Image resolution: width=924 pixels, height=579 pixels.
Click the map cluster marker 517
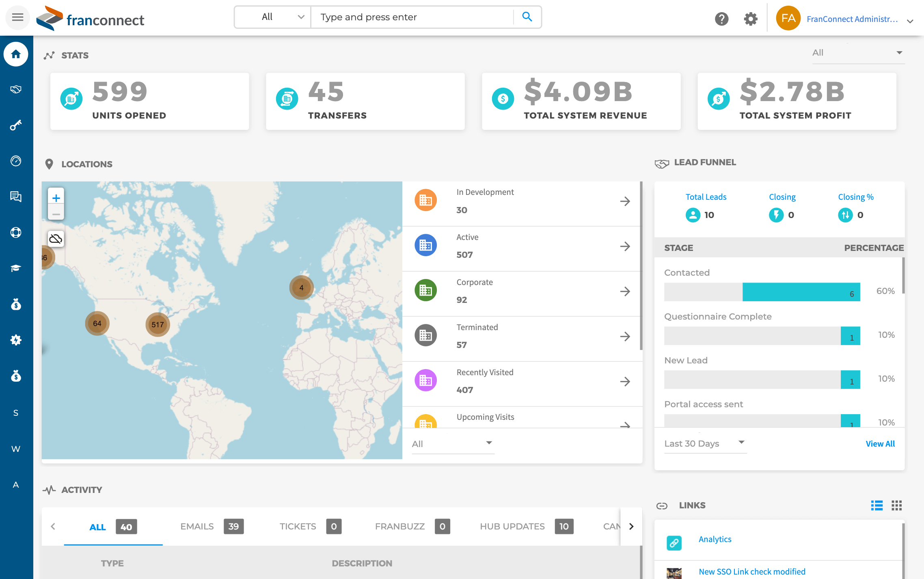[158, 324]
